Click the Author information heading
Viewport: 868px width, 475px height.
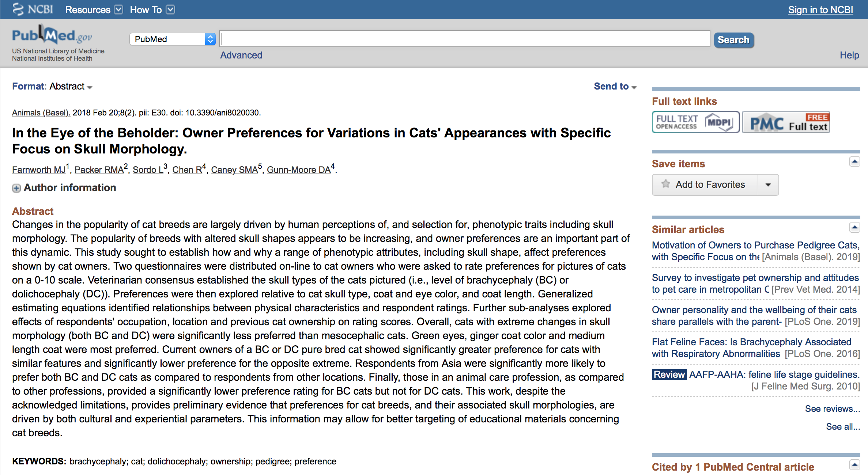[70, 187]
